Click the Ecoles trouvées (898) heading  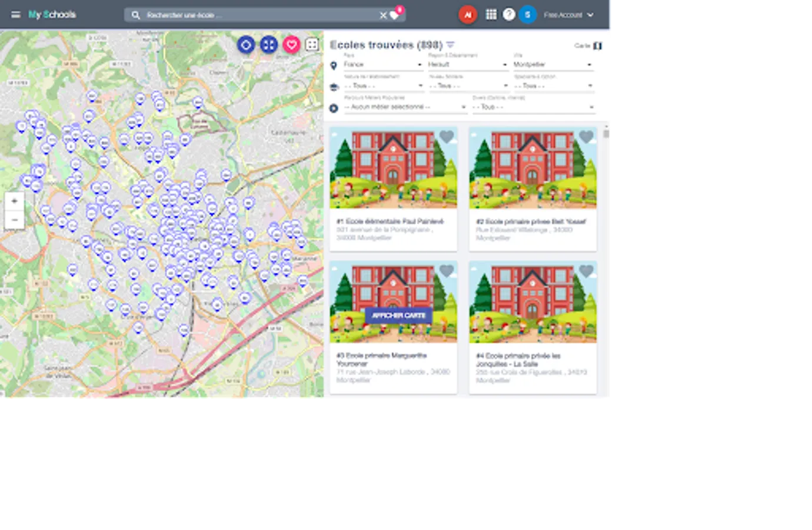[x=386, y=45]
